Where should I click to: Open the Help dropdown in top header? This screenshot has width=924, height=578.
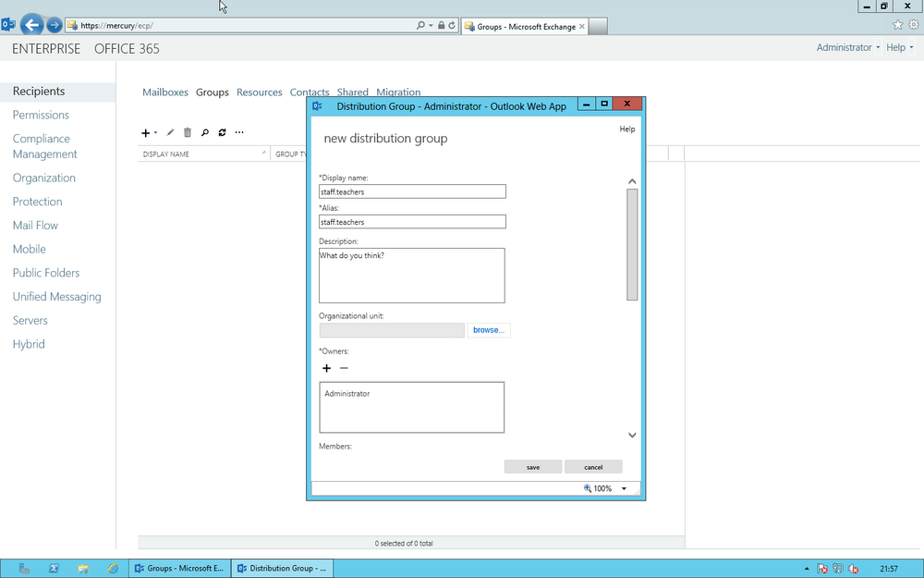click(900, 48)
